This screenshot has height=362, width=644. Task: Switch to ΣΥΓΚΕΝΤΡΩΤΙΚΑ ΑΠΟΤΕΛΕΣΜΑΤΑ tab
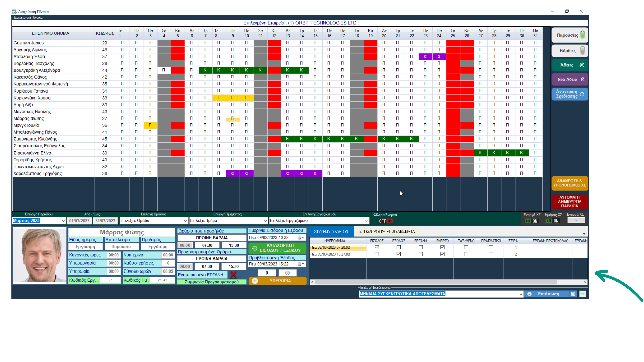point(387,231)
